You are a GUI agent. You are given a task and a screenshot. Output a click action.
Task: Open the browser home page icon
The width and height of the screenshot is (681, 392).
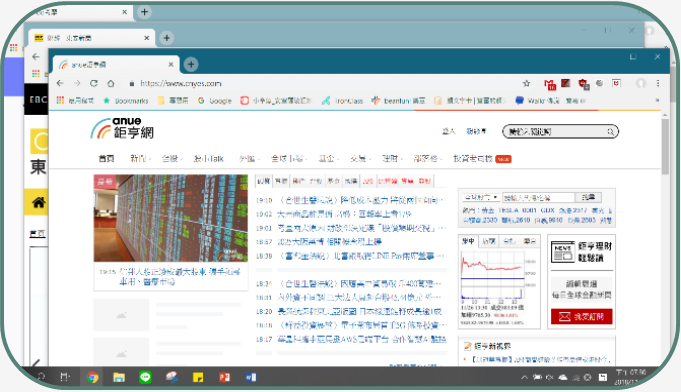111,83
